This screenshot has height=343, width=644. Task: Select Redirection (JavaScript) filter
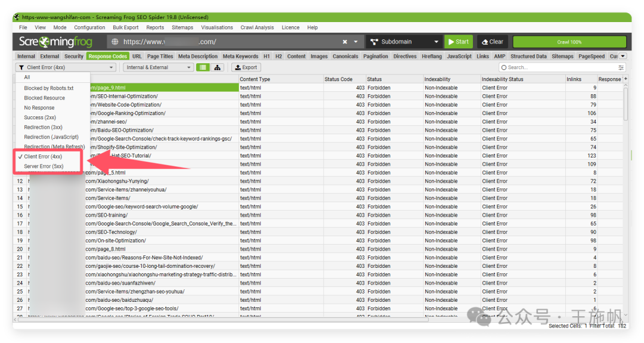[52, 137]
